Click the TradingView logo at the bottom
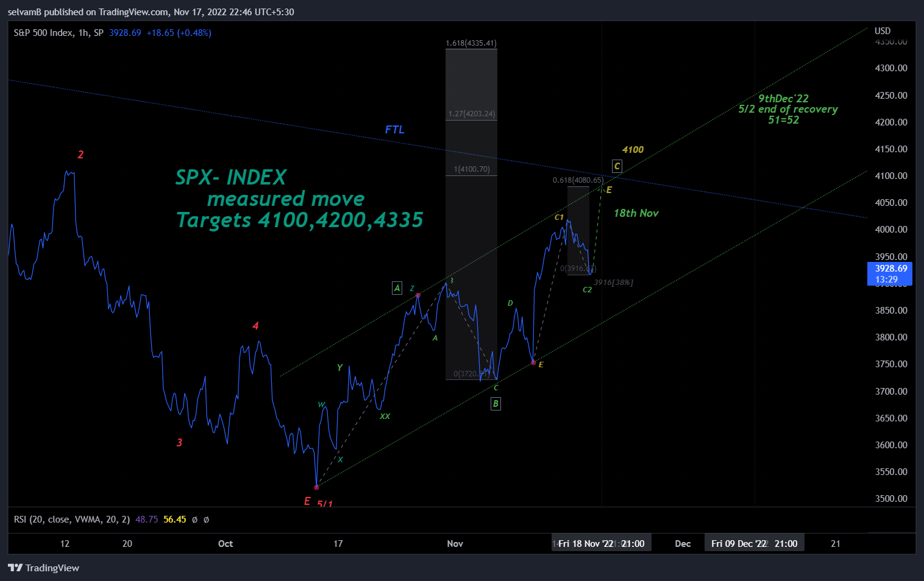Screen dimensions: 924x581 [x=44, y=568]
